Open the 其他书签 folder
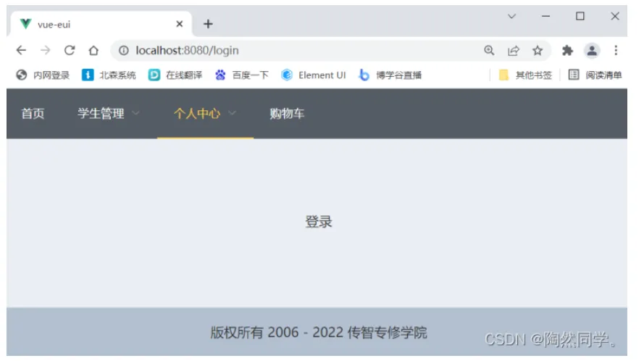644x361 pixels. click(x=525, y=75)
